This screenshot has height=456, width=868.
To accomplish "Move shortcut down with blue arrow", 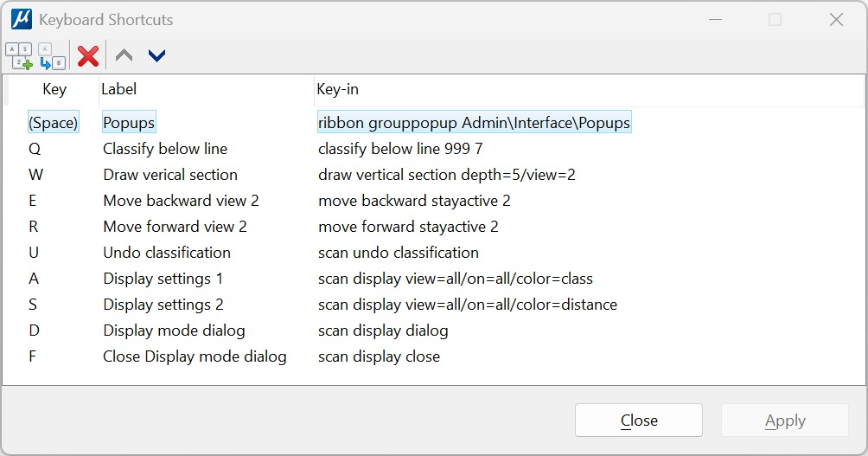I will click(156, 56).
